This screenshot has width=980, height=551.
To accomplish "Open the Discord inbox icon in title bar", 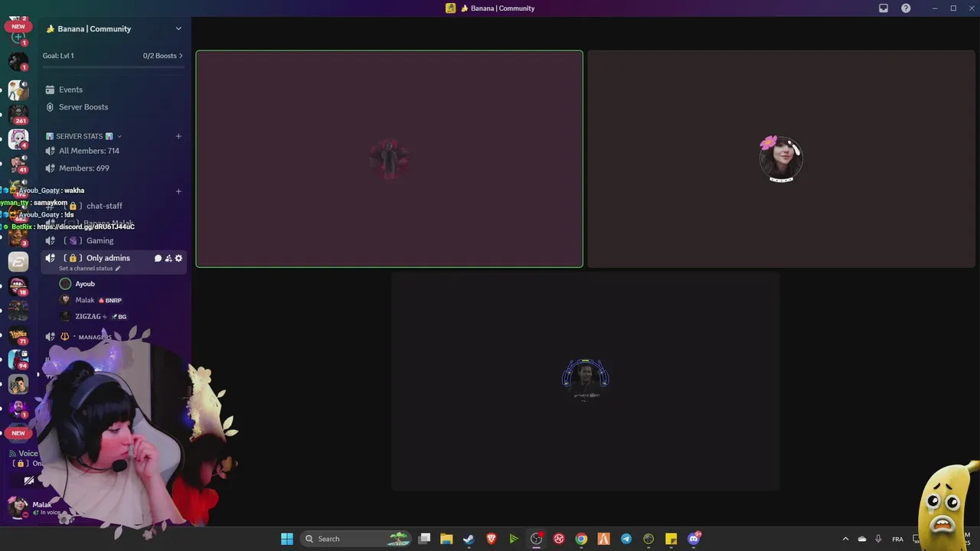I will pyautogui.click(x=884, y=8).
